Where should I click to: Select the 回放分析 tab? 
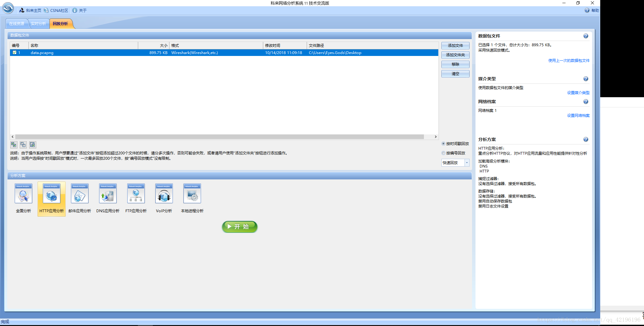(x=60, y=24)
